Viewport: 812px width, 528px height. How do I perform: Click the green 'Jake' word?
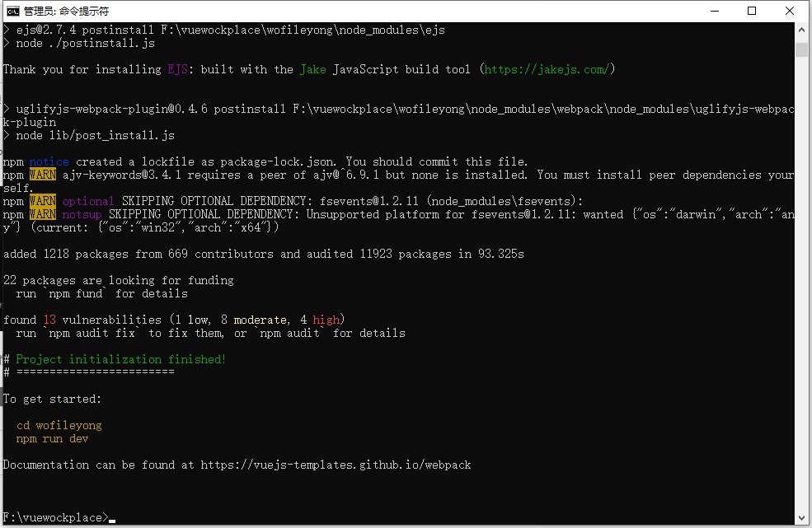coord(312,69)
